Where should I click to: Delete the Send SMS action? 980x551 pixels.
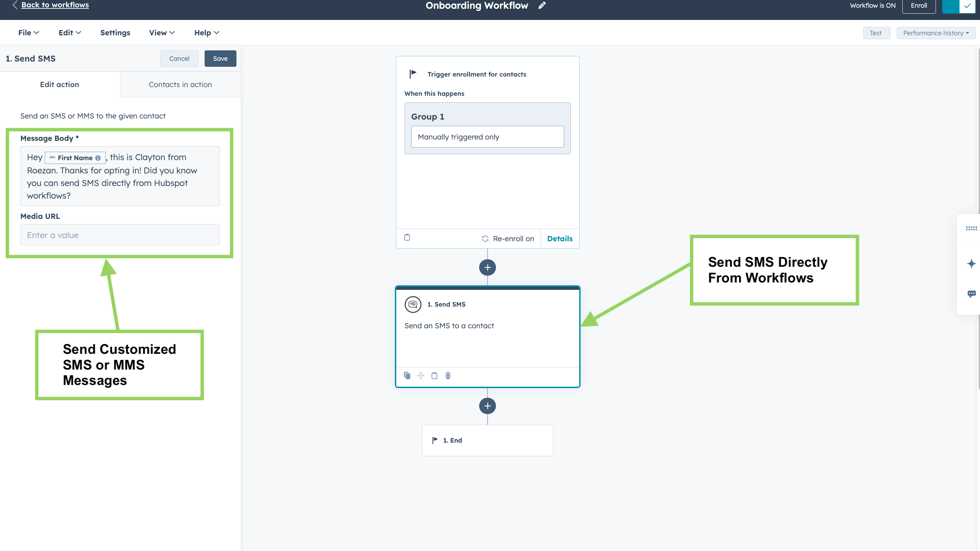(448, 376)
